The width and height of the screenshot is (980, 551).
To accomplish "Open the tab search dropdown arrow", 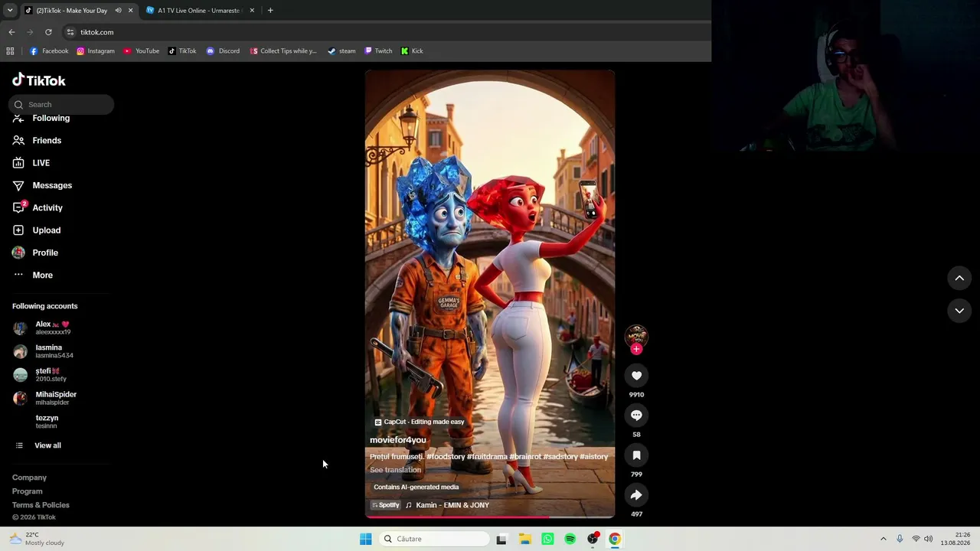I will coord(10,11).
